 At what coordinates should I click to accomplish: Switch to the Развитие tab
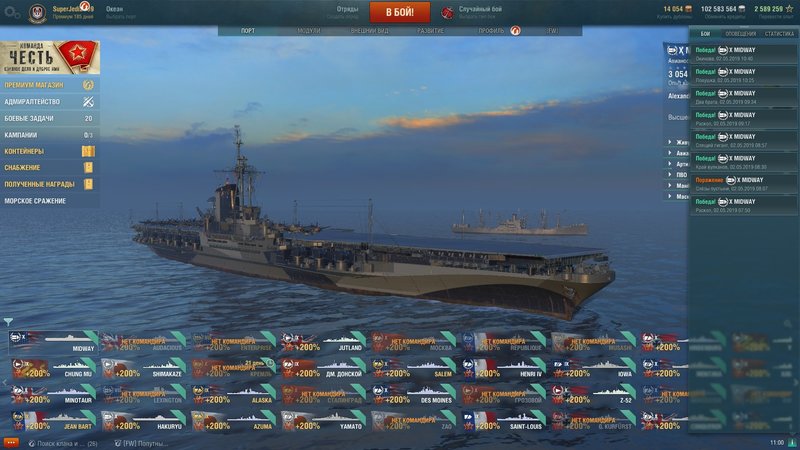point(430,31)
